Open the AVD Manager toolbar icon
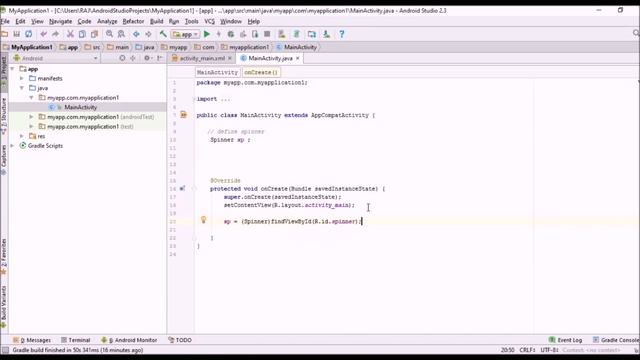 pyautogui.click(x=282, y=34)
